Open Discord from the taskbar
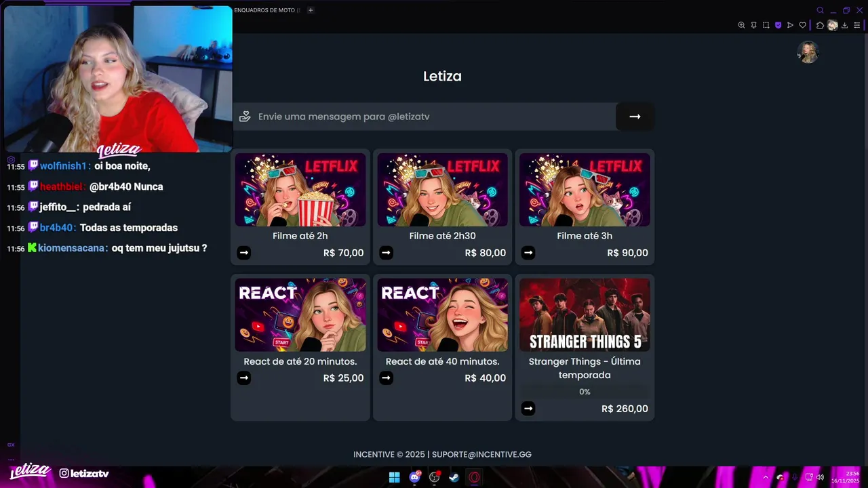 (414, 477)
